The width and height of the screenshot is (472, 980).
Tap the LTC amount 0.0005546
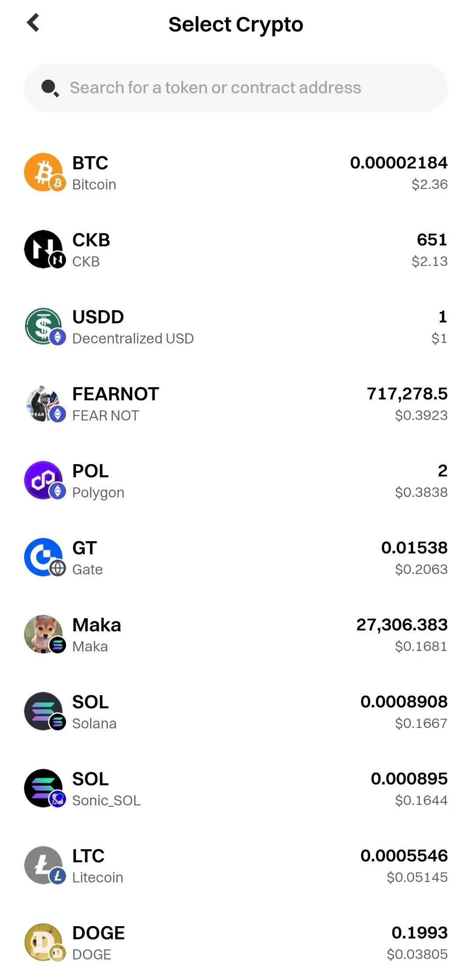(404, 856)
